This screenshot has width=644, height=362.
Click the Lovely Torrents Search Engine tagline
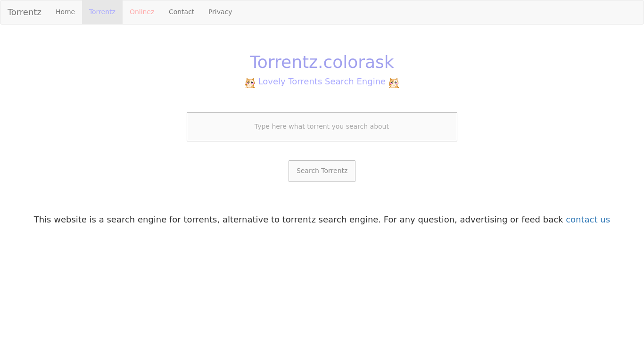[x=322, y=82]
